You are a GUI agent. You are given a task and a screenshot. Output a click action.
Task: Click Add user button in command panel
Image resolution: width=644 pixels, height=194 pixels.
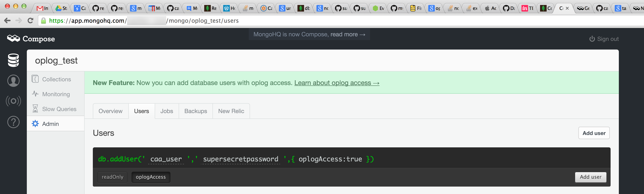(591, 177)
